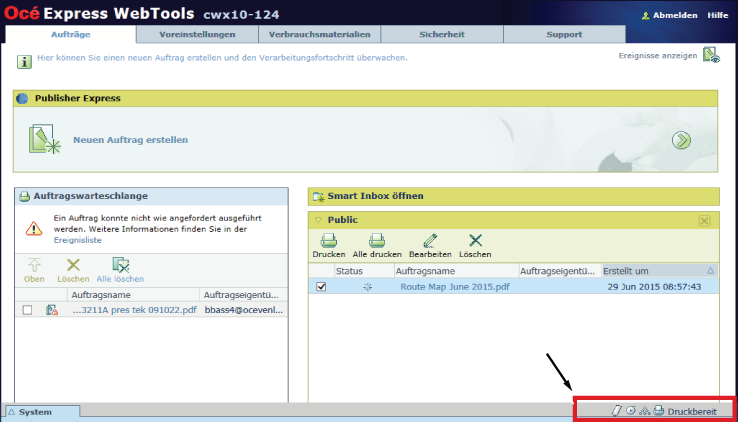Expand the System panel at bottom
The width and height of the screenshot is (738, 422).
pyautogui.click(x=42, y=412)
